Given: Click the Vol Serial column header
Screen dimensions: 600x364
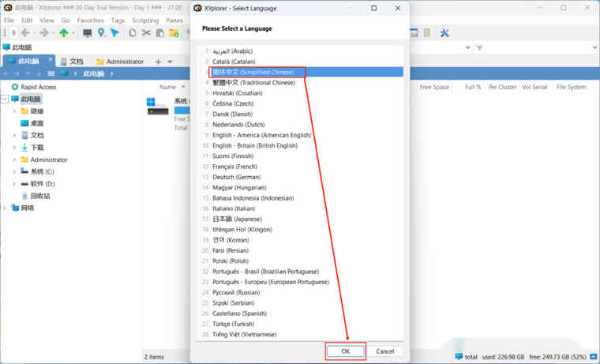Looking at the screenshot, I should (x=534, y=87).
